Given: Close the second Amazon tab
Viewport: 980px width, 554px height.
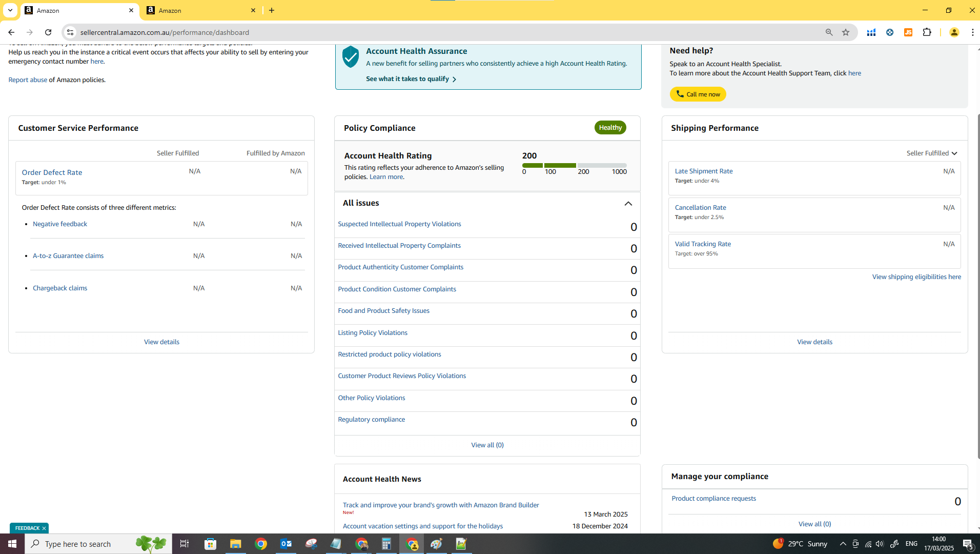Looking at the screenshot, I should [x=253, y=10].
